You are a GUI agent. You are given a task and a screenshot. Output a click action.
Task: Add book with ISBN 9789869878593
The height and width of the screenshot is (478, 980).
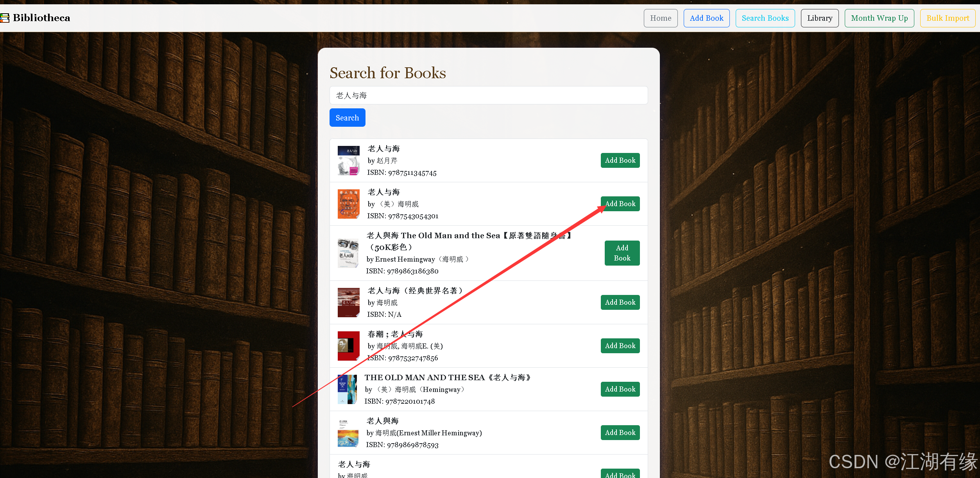620,433
